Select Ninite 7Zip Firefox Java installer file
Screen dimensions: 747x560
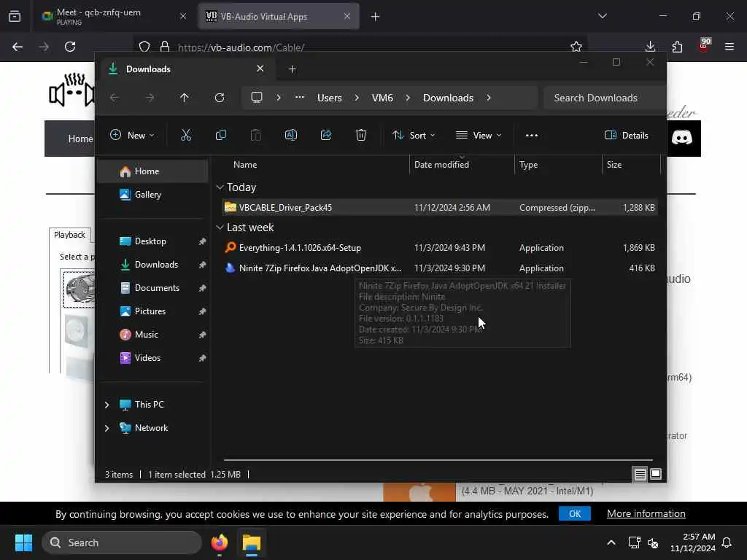click(x=440, y=268)
